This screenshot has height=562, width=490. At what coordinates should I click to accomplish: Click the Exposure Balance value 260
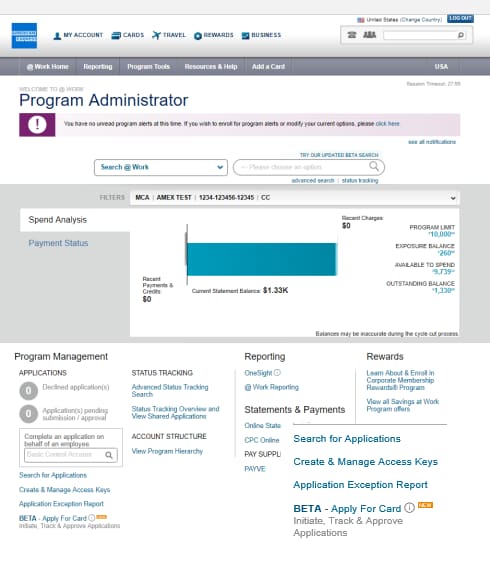click(x=446, y=253)
